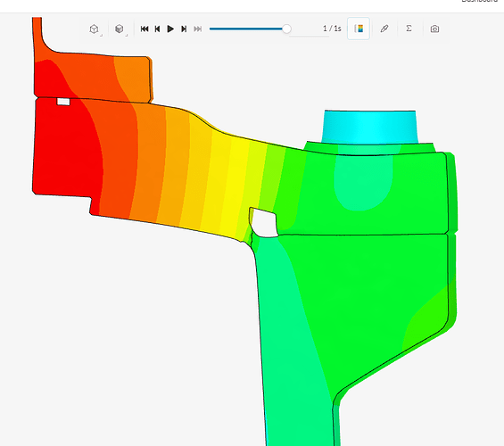
Task: Open the view orientation cube menu
Action: coord(94,29)
